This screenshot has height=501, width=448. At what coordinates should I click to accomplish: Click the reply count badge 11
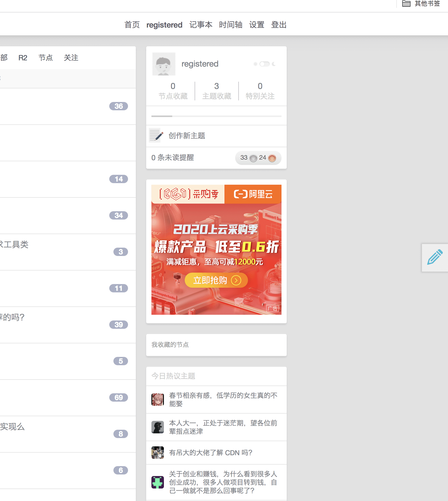(119, 288)
